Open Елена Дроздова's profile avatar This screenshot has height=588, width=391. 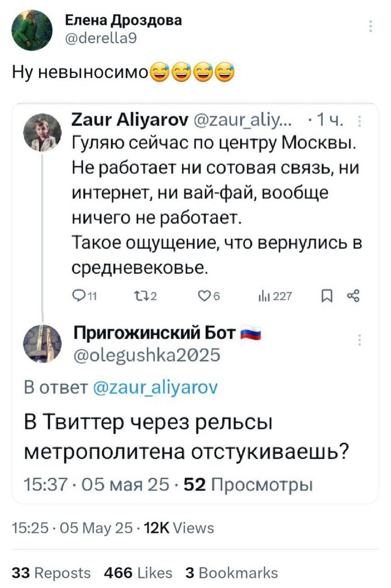coord(33,30)
